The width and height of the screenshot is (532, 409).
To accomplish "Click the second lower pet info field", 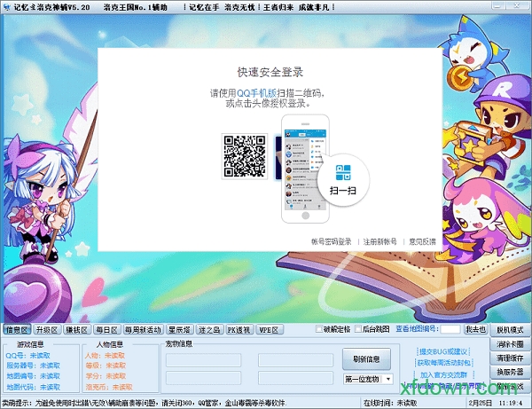I will pyautogui.click(x=295, y=377).
